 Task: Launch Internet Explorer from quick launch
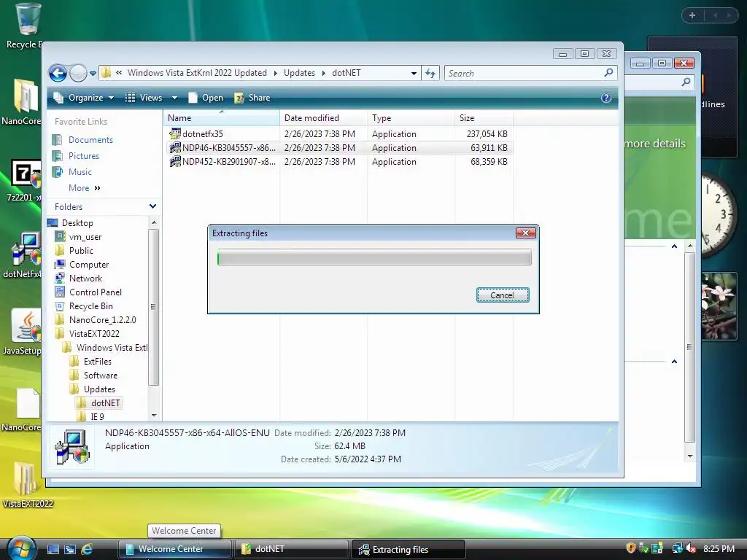(87, 549)
